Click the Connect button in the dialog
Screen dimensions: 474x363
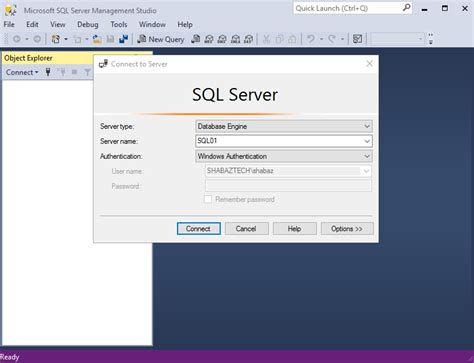[x=199, y=229]
